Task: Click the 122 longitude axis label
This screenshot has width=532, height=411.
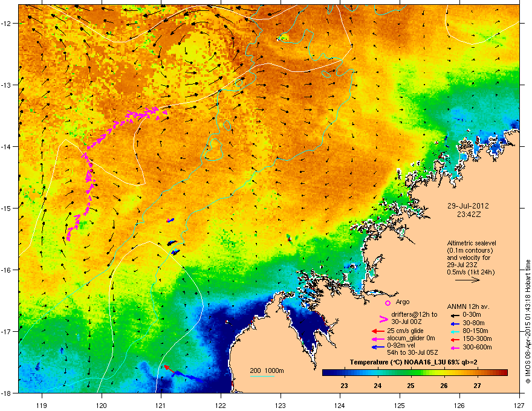Action: tap(221, 405)
